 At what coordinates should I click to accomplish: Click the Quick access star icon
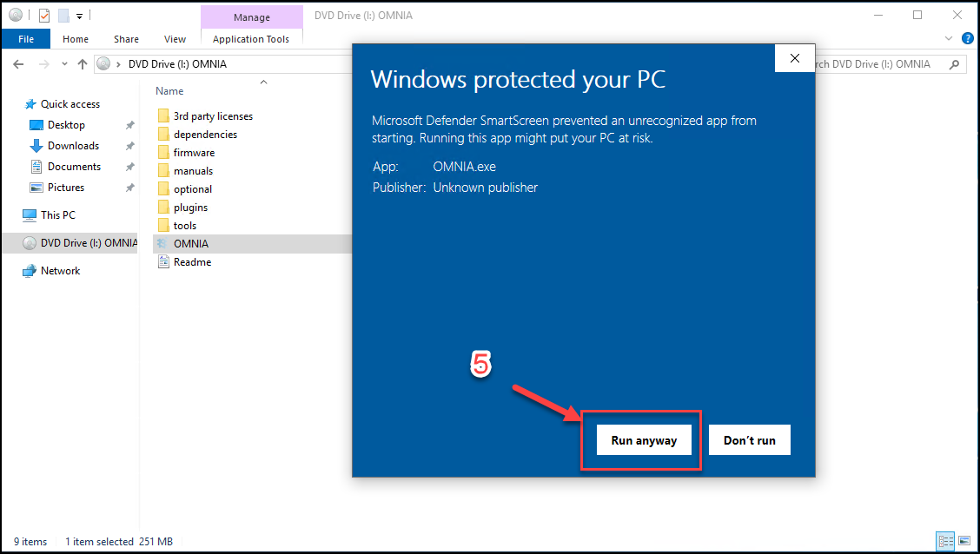[x=30, y=104]
